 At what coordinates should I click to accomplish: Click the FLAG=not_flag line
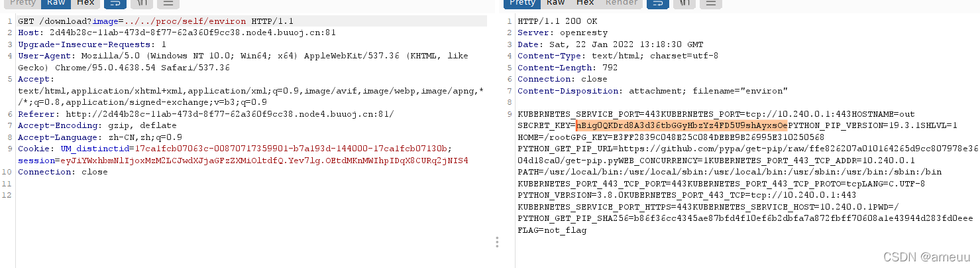point(552,231)
